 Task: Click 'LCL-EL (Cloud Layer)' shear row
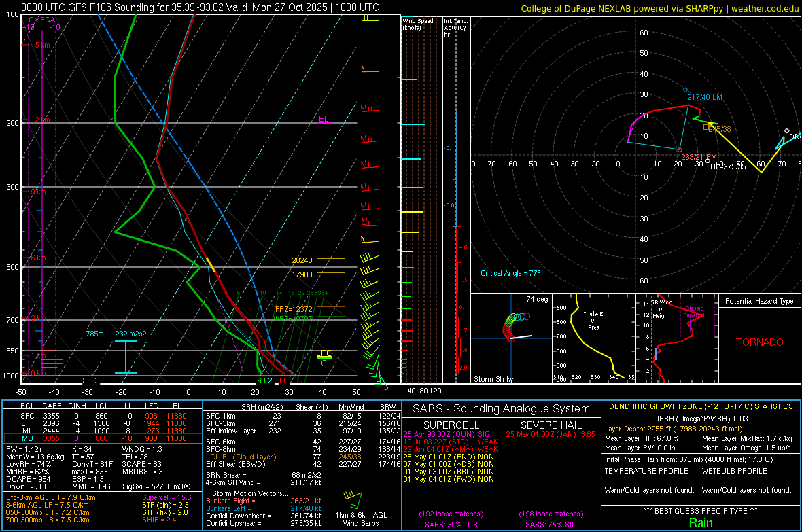303,457
